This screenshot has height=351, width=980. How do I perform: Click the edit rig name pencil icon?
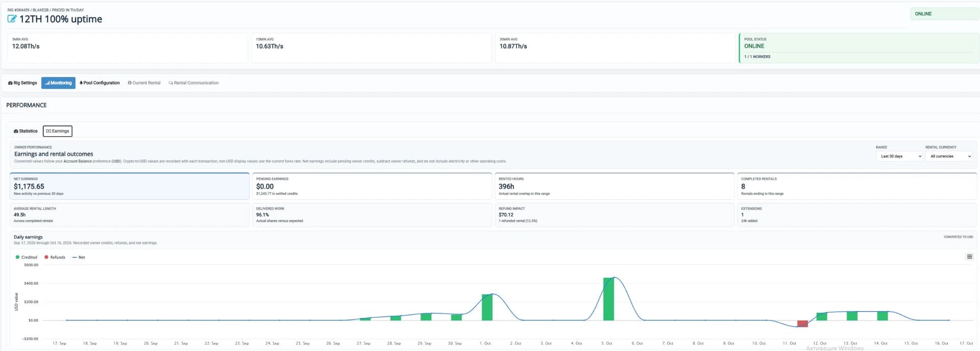pyautogui.click(x=12, y=19)
